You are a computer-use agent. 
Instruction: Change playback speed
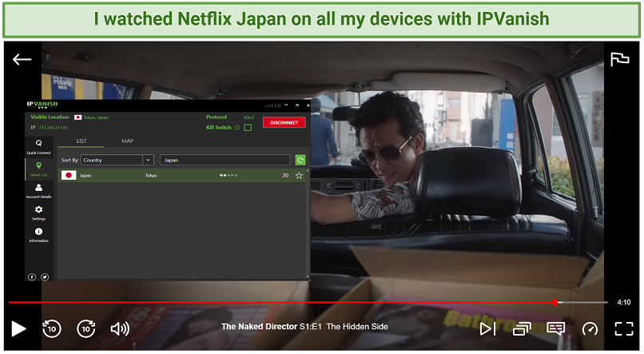coord(590,328)
